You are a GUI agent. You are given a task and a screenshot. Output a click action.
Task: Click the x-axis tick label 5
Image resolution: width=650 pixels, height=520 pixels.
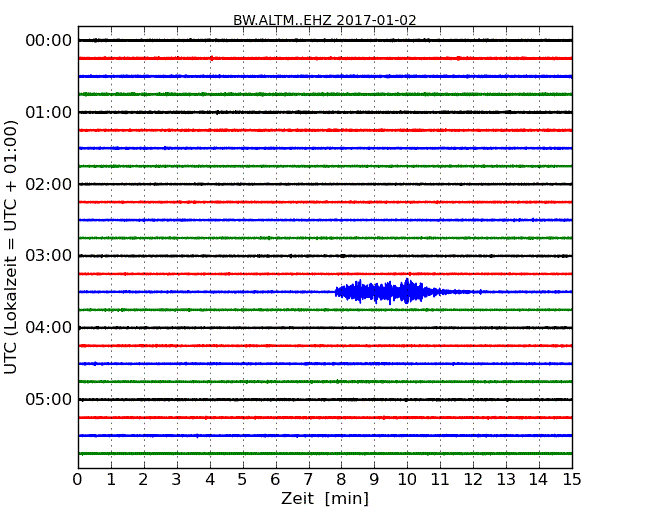coord(242,479)
